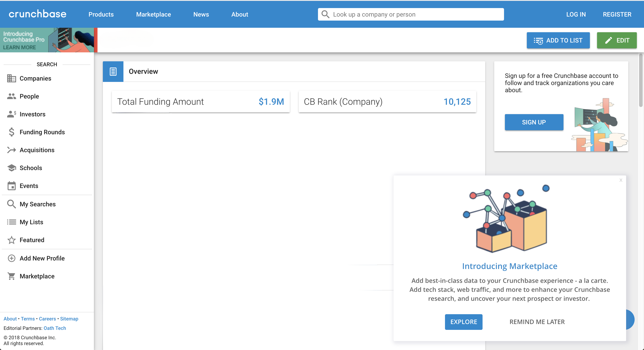Click the Overview document icon
644x350 pixels.
(113, 72)
